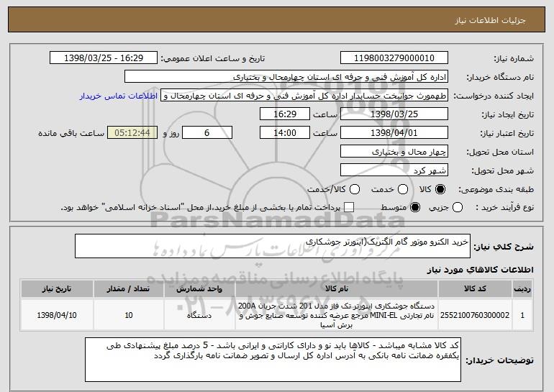Click the اطلاعات کالاهای مورد نیاز heading
554x392 pixels.
[480, 270]
